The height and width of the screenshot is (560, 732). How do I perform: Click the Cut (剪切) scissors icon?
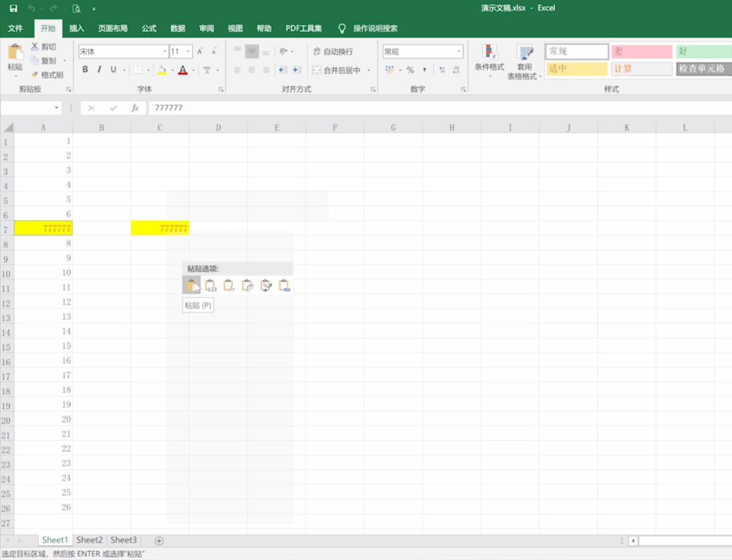click(35, 46)
